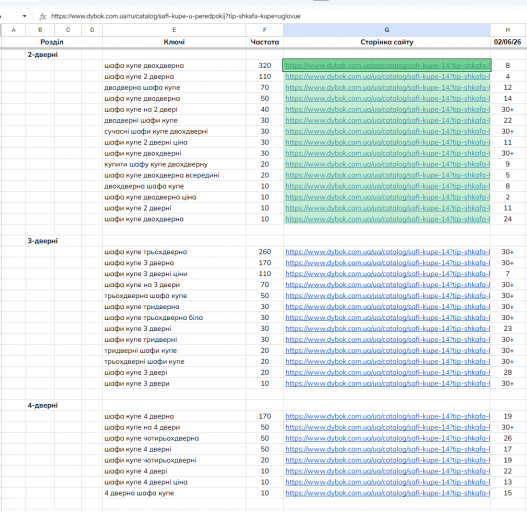Screen dimensions: 527x512
Task: Select the '4-дверні' section cell
Action: pos(43,405)
